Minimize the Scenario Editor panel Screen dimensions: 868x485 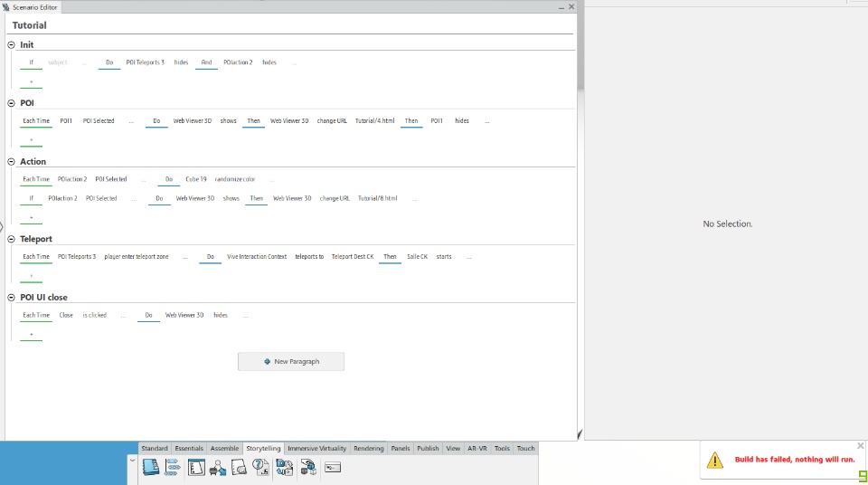561,7
